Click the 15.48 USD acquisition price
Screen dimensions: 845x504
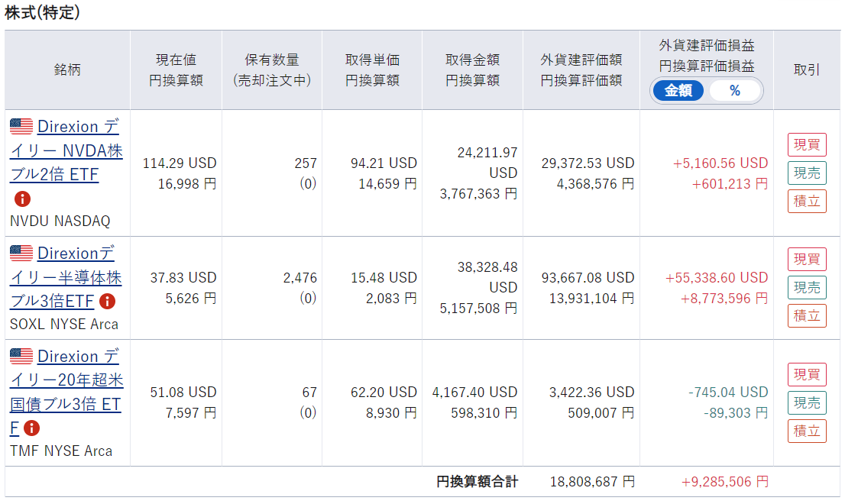[384, 278]
